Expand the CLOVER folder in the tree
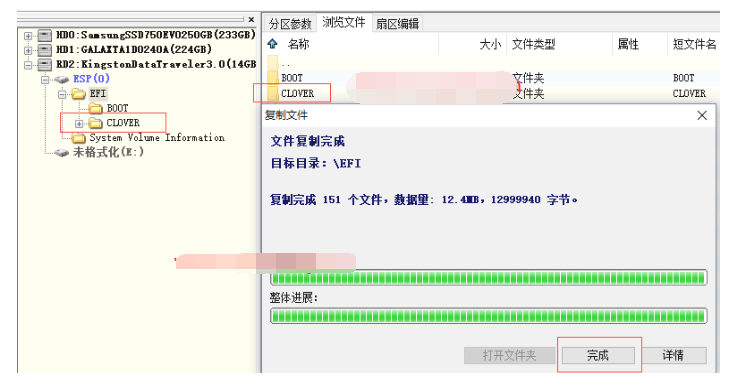 pyautogui.click(x=79, y=124)
